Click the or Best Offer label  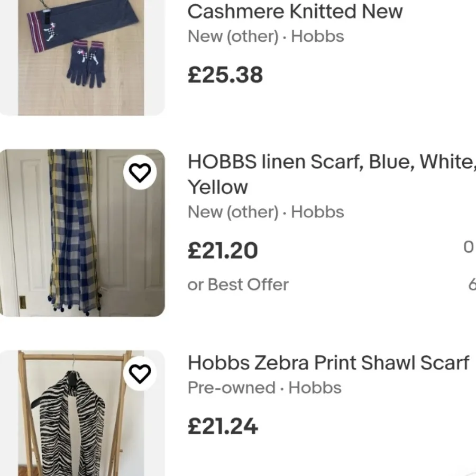point(238,284)
